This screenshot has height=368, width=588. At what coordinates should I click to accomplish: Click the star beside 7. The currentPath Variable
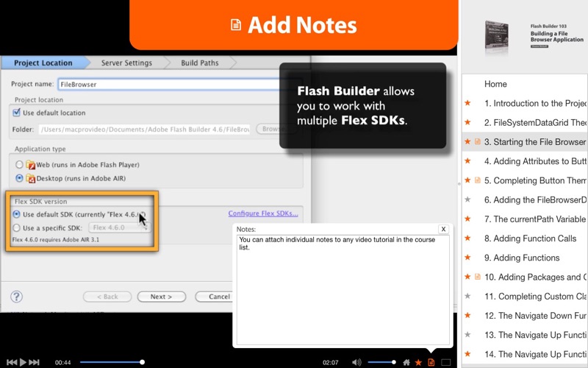[467, 219]
